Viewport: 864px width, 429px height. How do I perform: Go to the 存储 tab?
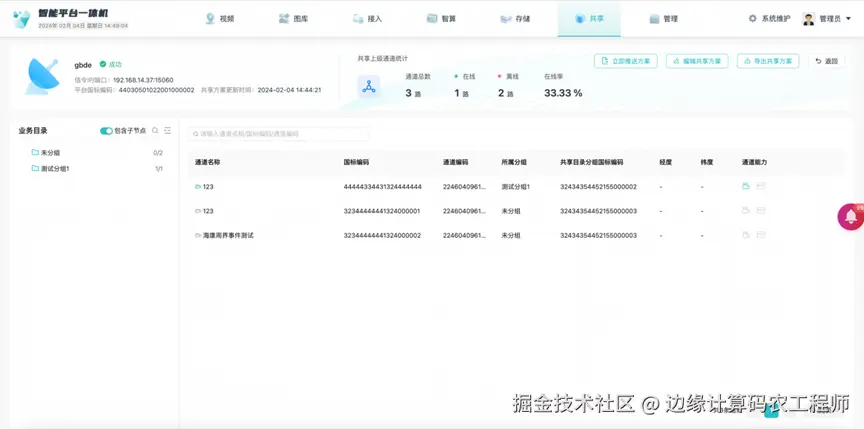[x=515, y=19]
